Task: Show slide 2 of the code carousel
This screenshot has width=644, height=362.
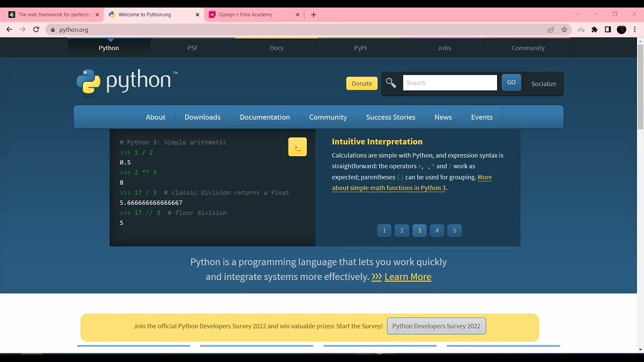Action: (402, 230)
